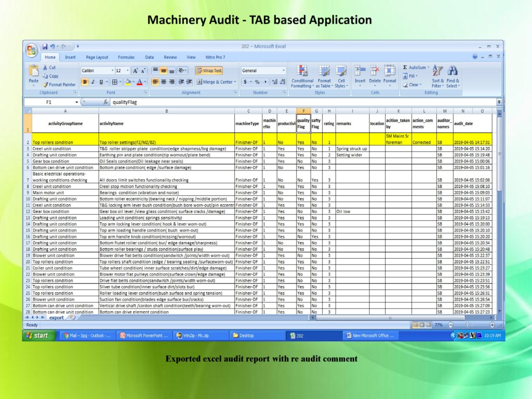
Task: Open the Clear dropdown
Action: 412,85
